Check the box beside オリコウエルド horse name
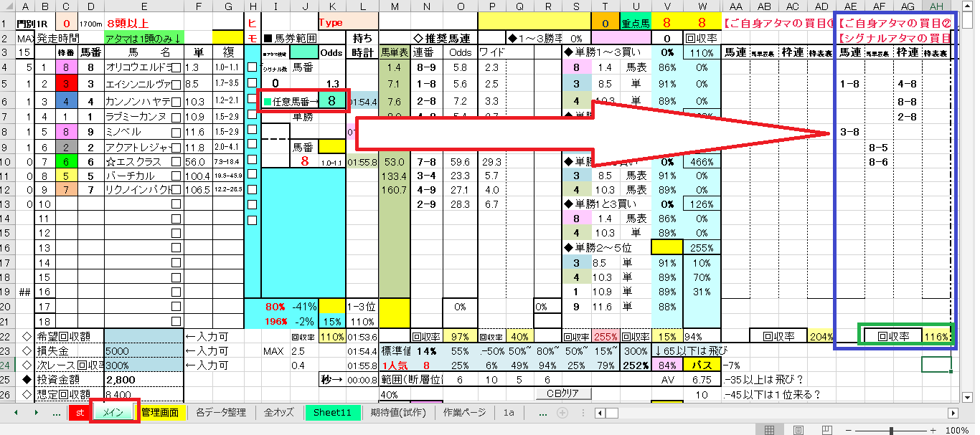Viewport: 980px width, 435px height. 176,68
